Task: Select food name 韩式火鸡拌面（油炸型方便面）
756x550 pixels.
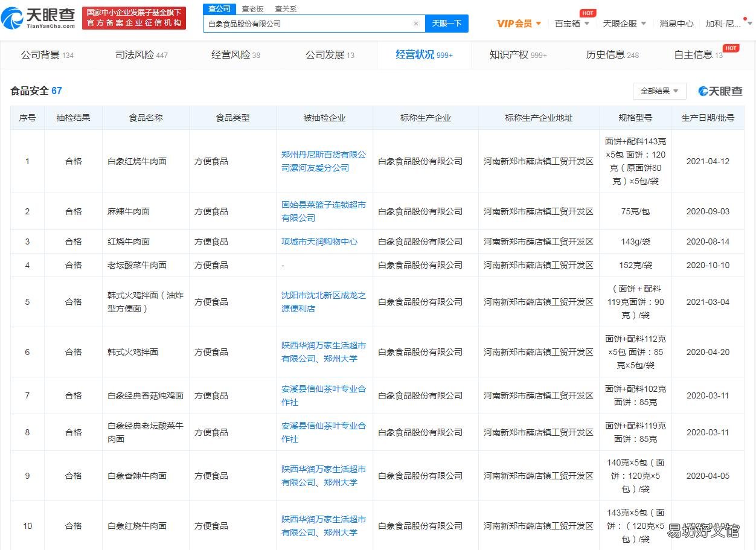Action: [146, 302]
